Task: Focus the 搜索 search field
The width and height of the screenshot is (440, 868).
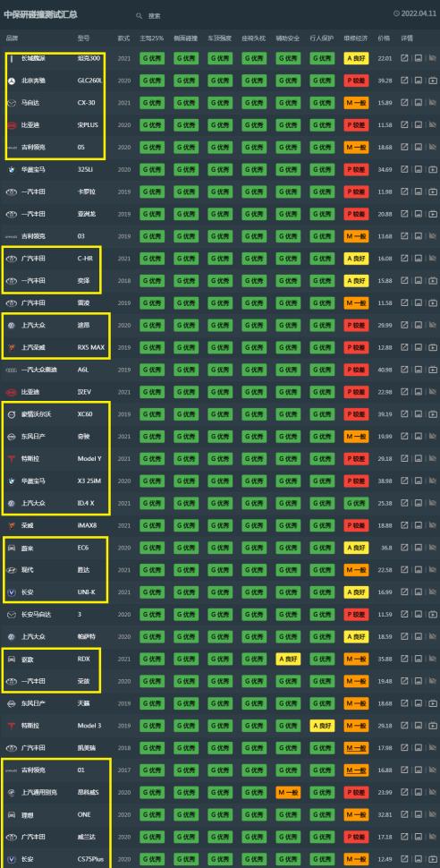Action: 155,16
